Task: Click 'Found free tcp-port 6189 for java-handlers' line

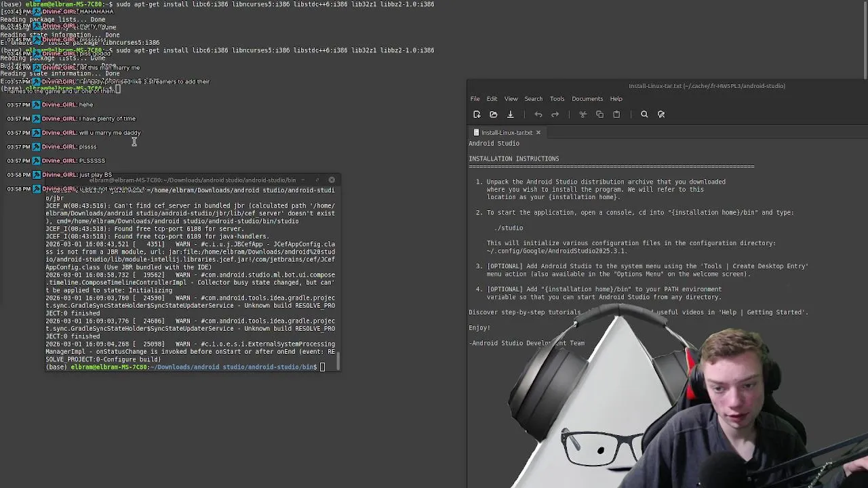Action: 157,237
